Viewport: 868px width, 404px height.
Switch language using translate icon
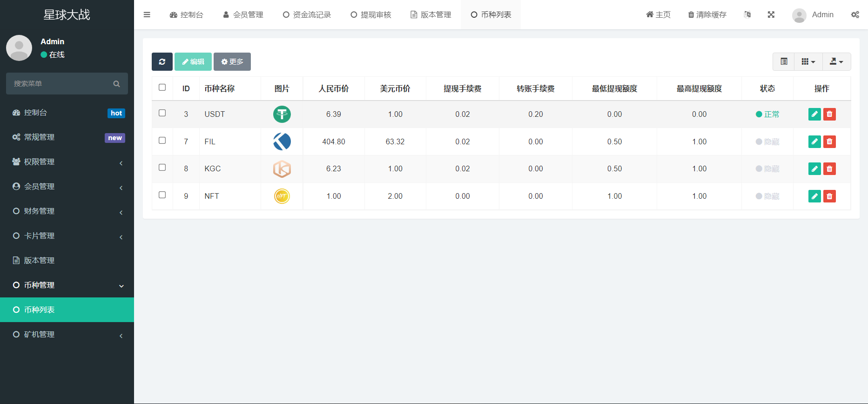pos(747,14)
